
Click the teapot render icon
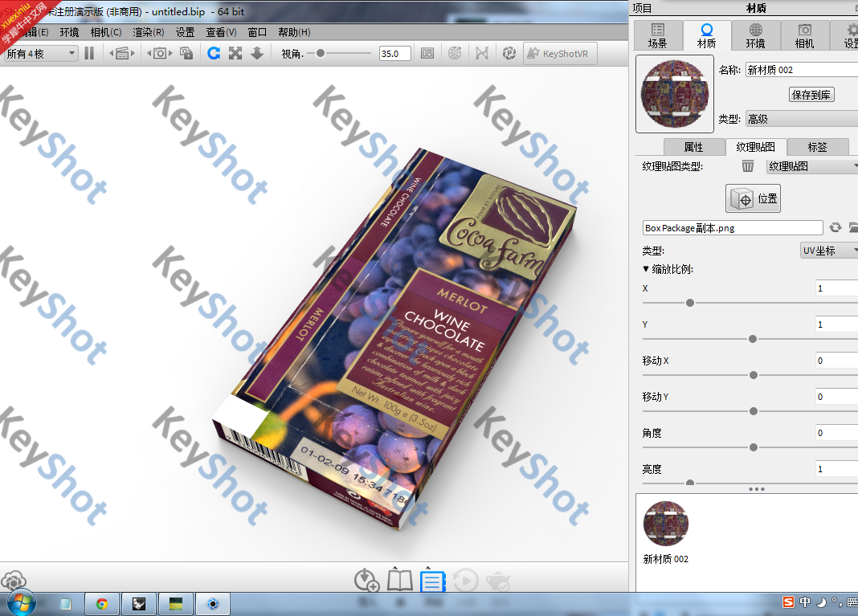tap(499, 581)
